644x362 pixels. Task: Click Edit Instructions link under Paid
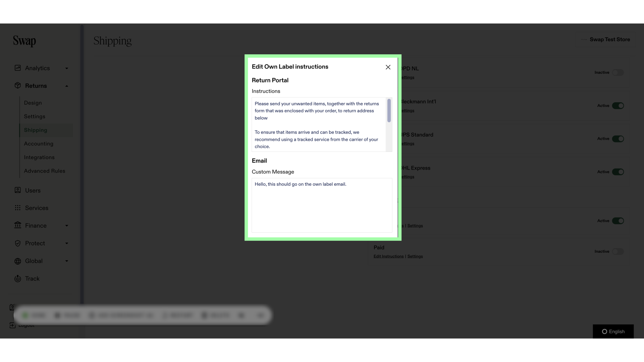pos(388,256)
